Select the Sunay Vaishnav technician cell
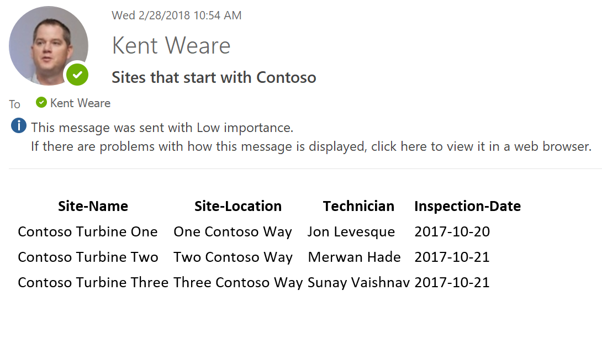 (359, 282)
